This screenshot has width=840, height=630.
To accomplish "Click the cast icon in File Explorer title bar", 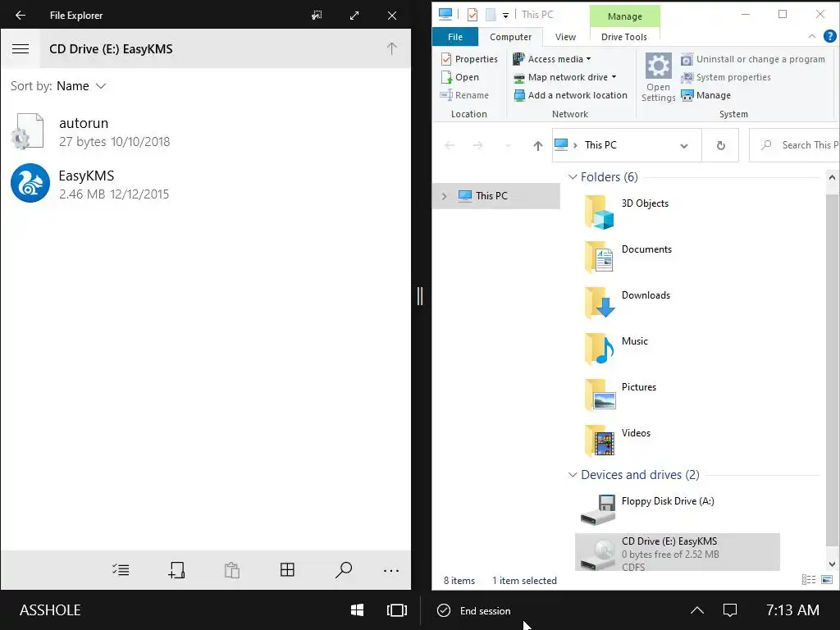I will 317,15.
